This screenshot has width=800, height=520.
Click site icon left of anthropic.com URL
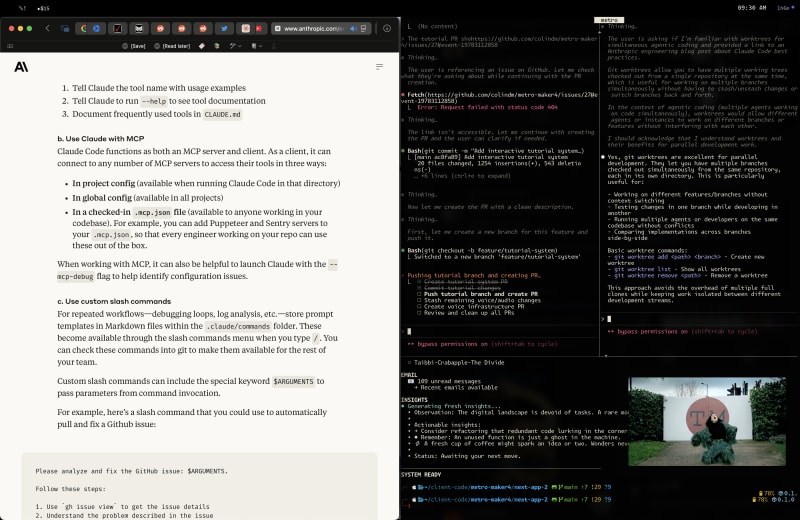(278, 29)
